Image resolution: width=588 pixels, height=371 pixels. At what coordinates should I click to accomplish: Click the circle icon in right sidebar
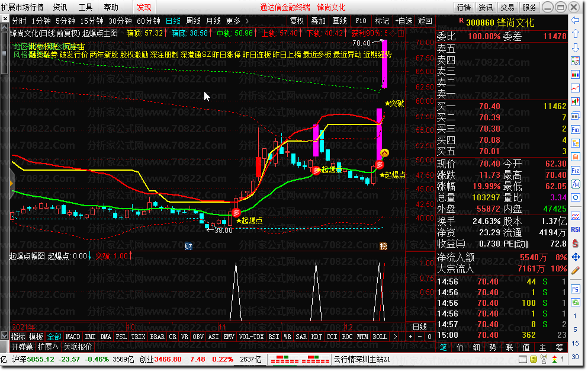[x=575, y=197]
